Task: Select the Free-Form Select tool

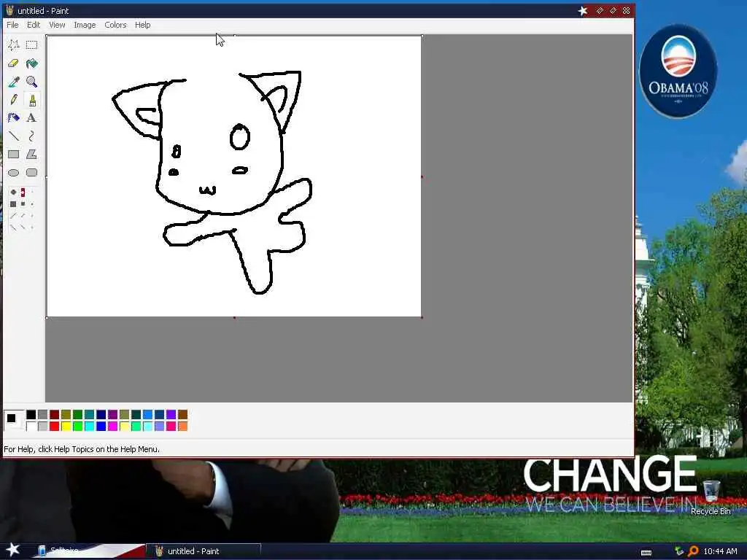Action: [x=13, y=45]
